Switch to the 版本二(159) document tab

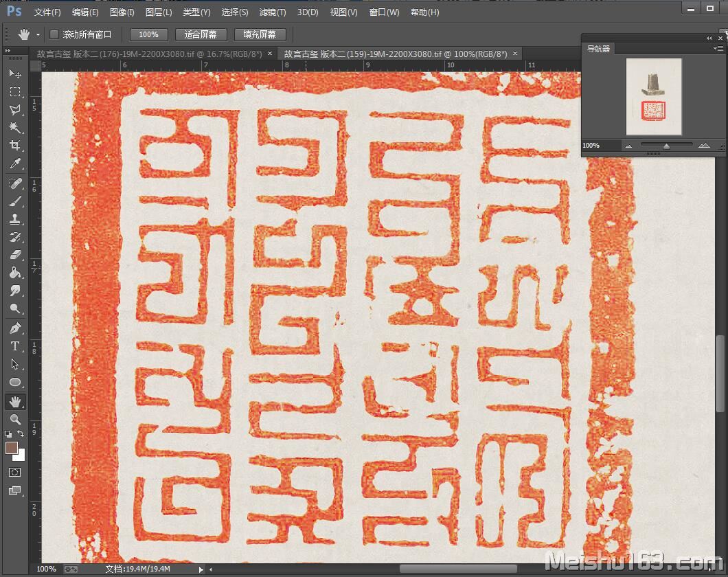pyautogui.click(x=396, y=54)
